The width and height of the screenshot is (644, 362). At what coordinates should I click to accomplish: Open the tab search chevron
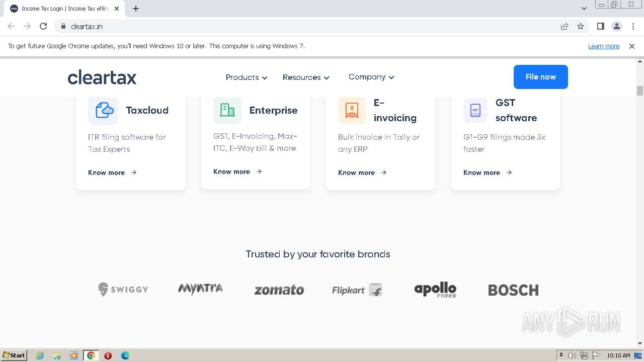584,9
